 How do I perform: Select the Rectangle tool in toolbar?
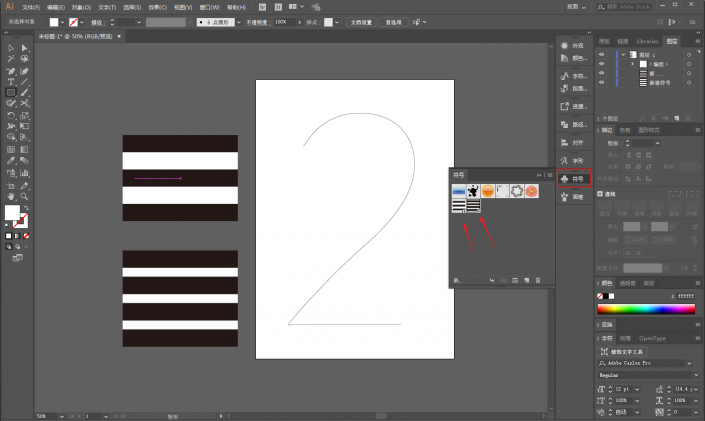[x=11, y=93]
